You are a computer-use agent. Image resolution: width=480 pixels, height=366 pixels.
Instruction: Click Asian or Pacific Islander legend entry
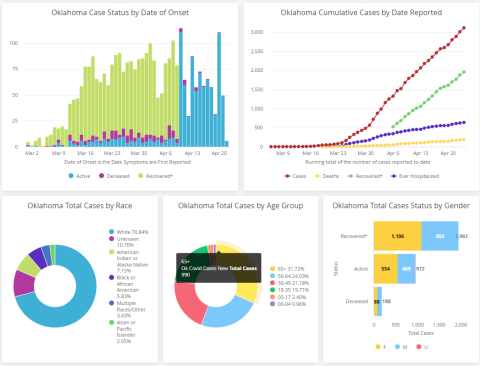tap(122, 332)
